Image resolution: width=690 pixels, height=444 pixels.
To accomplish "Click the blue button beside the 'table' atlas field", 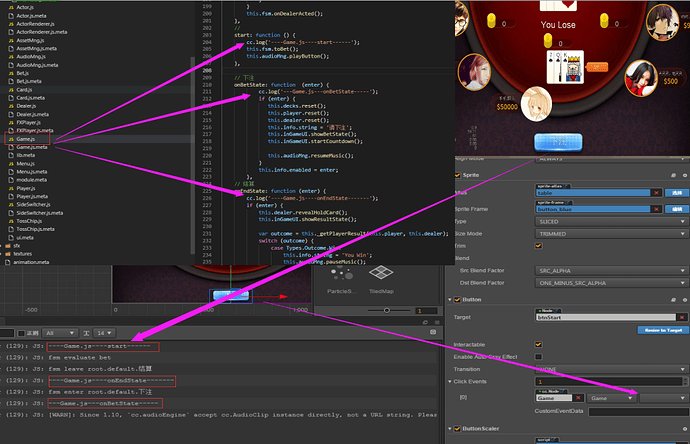I will pos(677,193).
